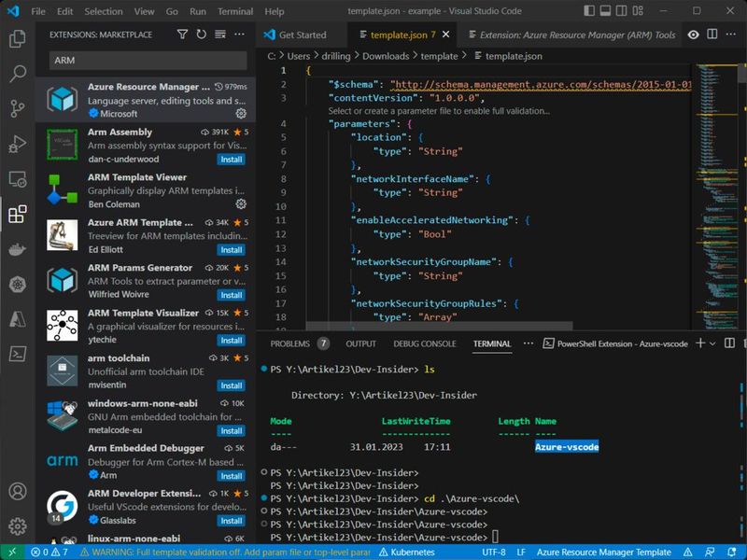
Task: Expand the Users breadcrumb segment
Action: click(x=298, y=56)
